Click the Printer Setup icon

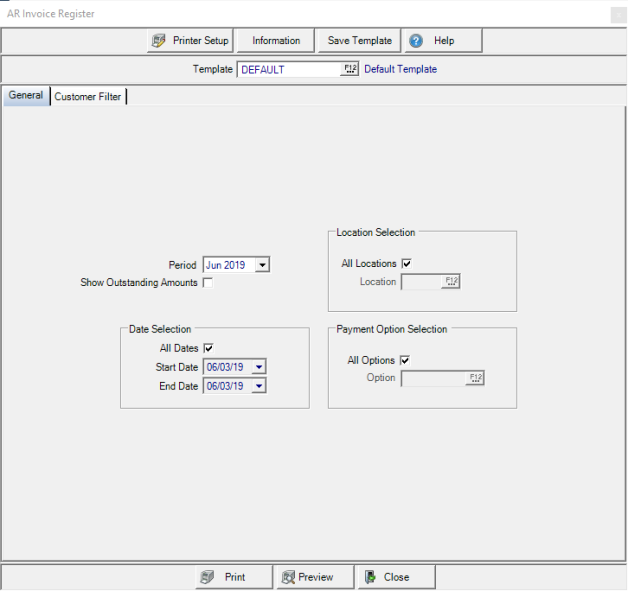coord(159,41)
